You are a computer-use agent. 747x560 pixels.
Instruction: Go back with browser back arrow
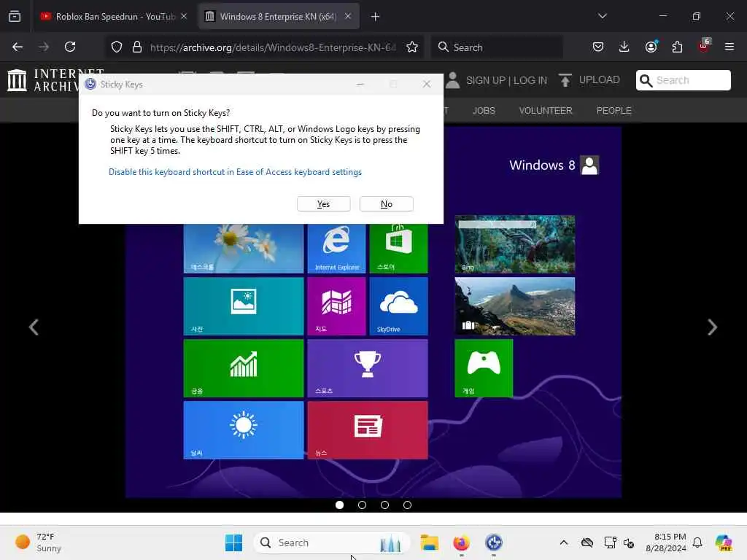click(18, 47)
